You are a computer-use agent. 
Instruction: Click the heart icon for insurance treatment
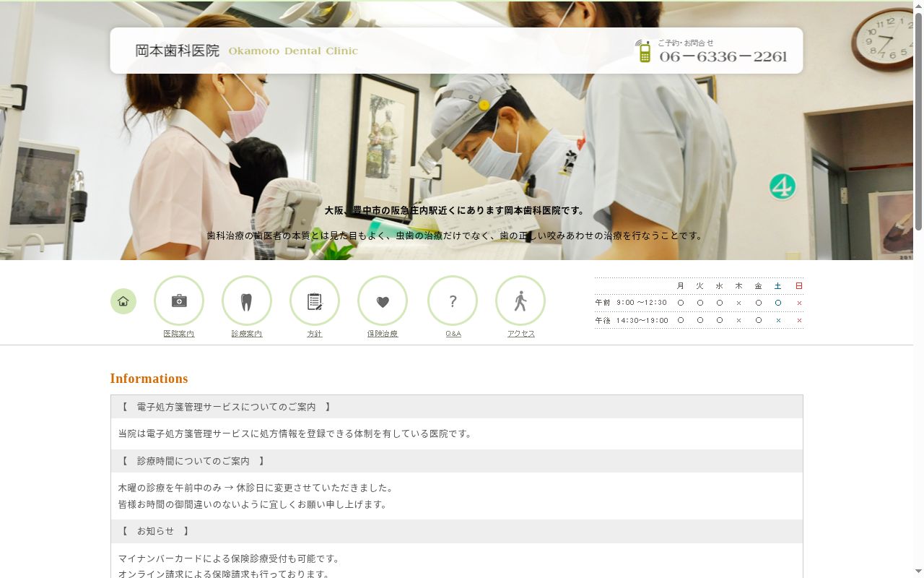[x=383, y=301]
